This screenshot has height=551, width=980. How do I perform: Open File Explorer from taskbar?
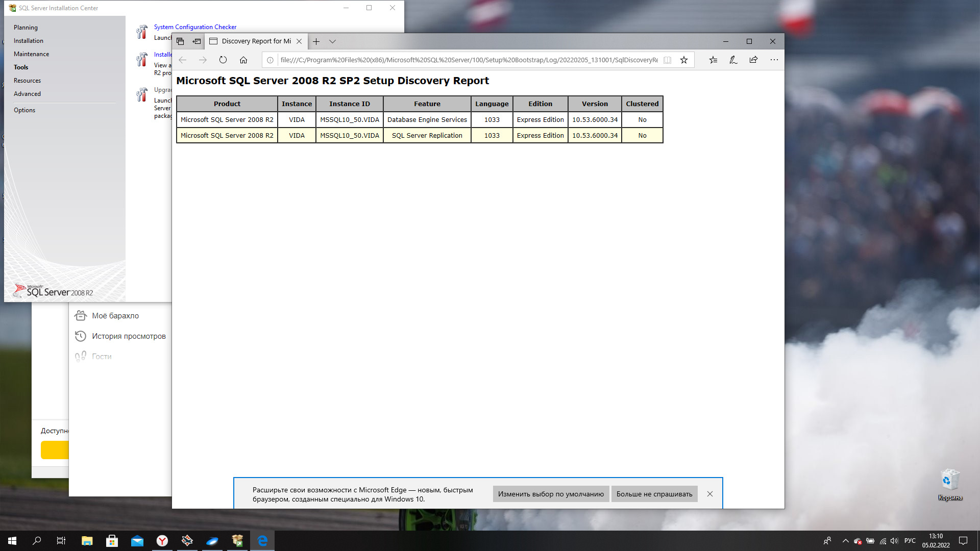[87, 541]
